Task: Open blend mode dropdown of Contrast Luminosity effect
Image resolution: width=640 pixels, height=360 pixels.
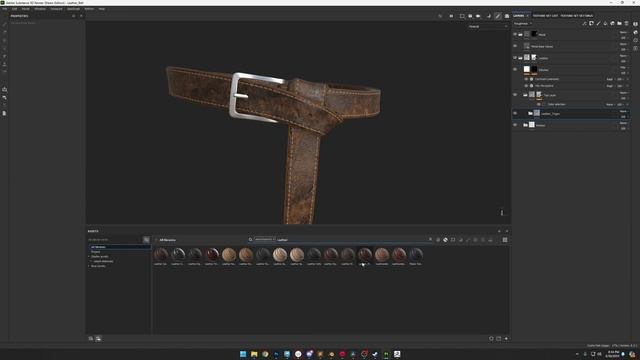Action: (610, 79)
